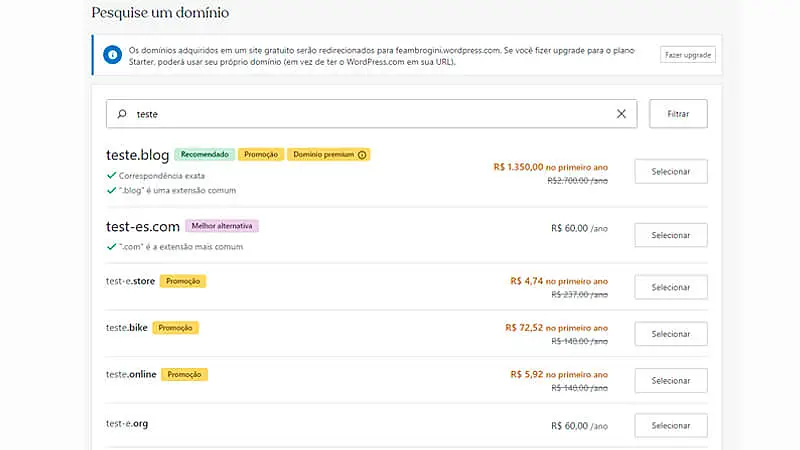Select the teste.bike domain
800x450 pixels.
point(671,334)
